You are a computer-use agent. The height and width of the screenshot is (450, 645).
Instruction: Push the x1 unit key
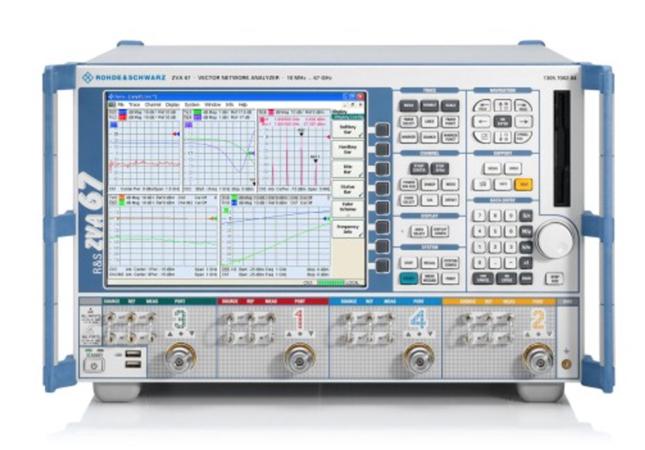pos(527,262)
